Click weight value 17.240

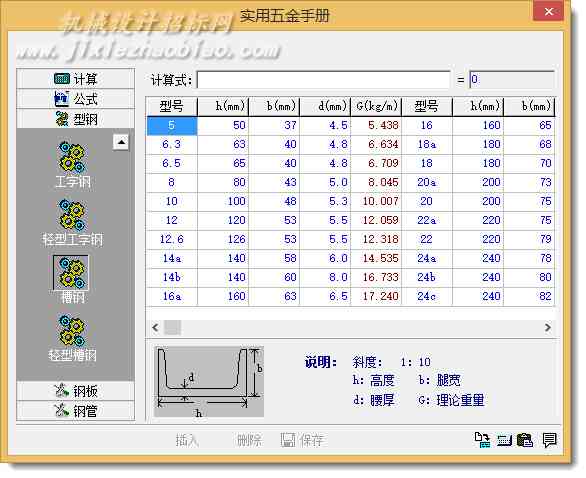[x=376, y=297]
